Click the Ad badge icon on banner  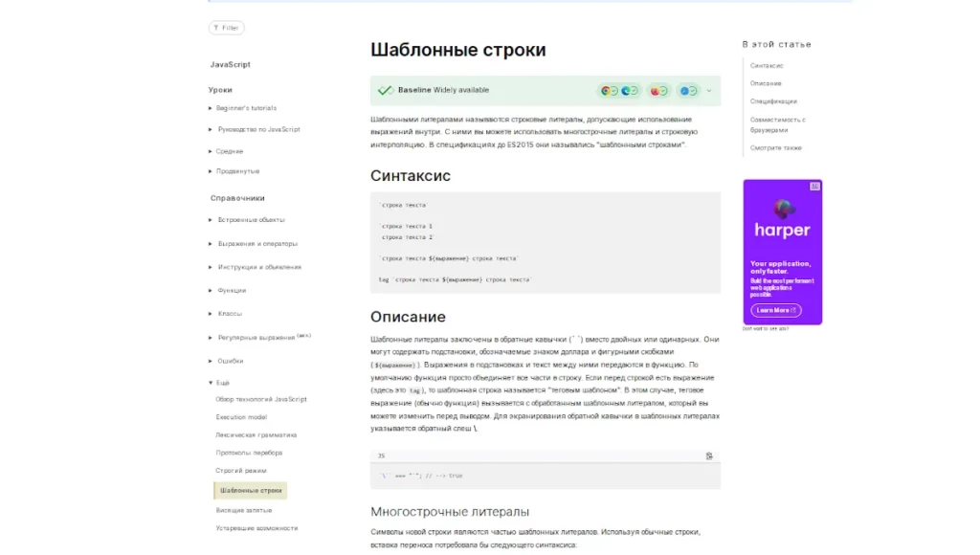coord(814,187)
